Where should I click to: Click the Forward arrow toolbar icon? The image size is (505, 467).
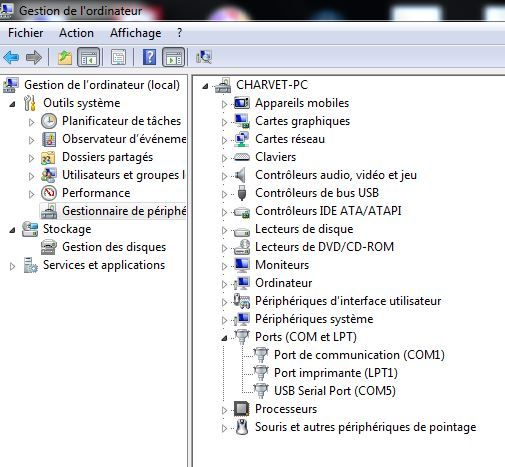pyautogui.click(x=34, y=57)
